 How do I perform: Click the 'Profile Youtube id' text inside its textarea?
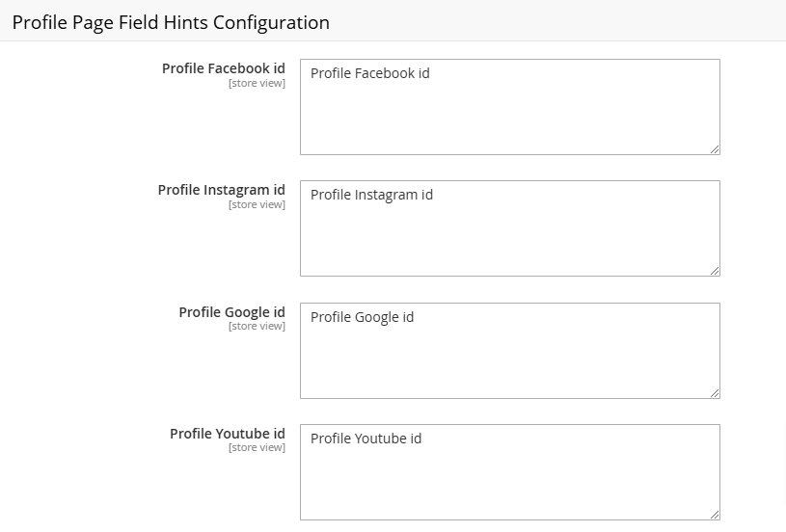pyautogui.click(x=366, y=439)
